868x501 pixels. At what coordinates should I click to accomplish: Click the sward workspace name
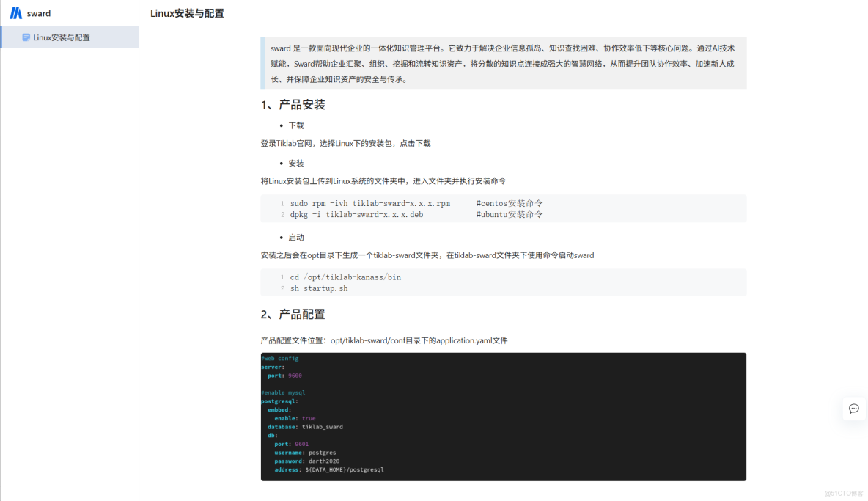[39, 12]
